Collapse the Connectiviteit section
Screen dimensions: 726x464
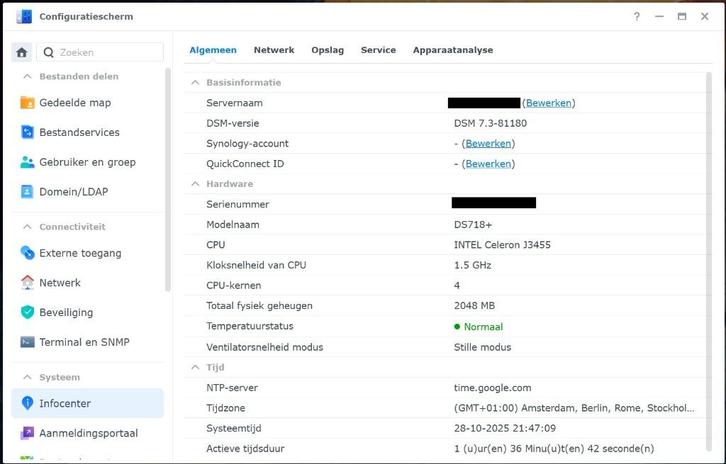27,227
